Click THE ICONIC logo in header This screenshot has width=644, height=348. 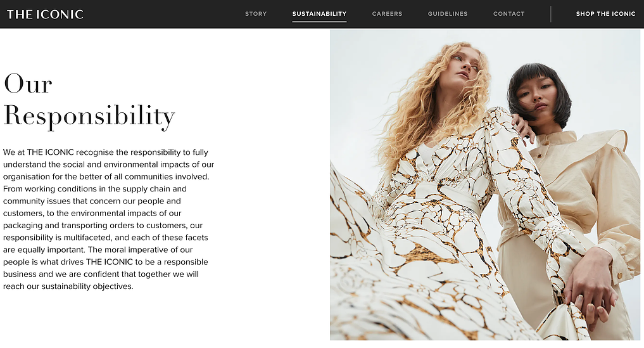pyautogui.click(x=45, y=14)
